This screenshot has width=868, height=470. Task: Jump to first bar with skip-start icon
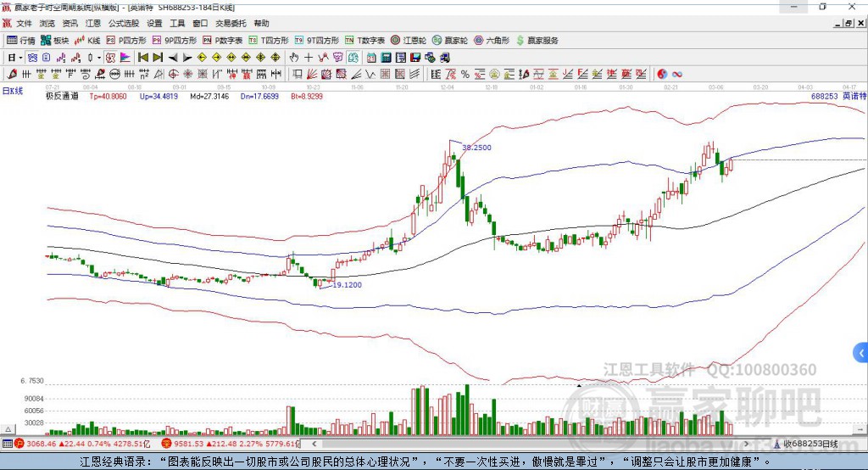(x=142, y=58)
